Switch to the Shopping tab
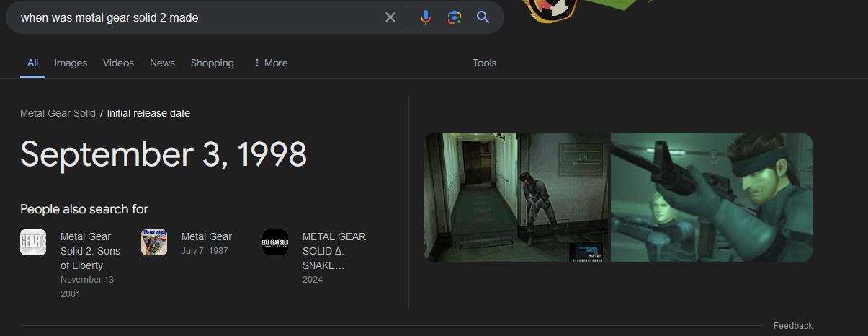 coord(212,63)
